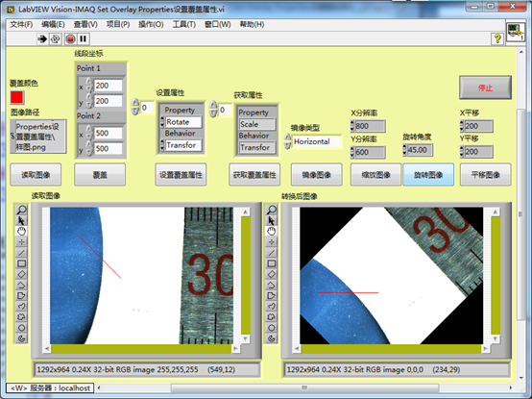Click the 缩放图像 button
This screenshot has width=532, height=399.
pyautogui.click(x=375, y=175)
